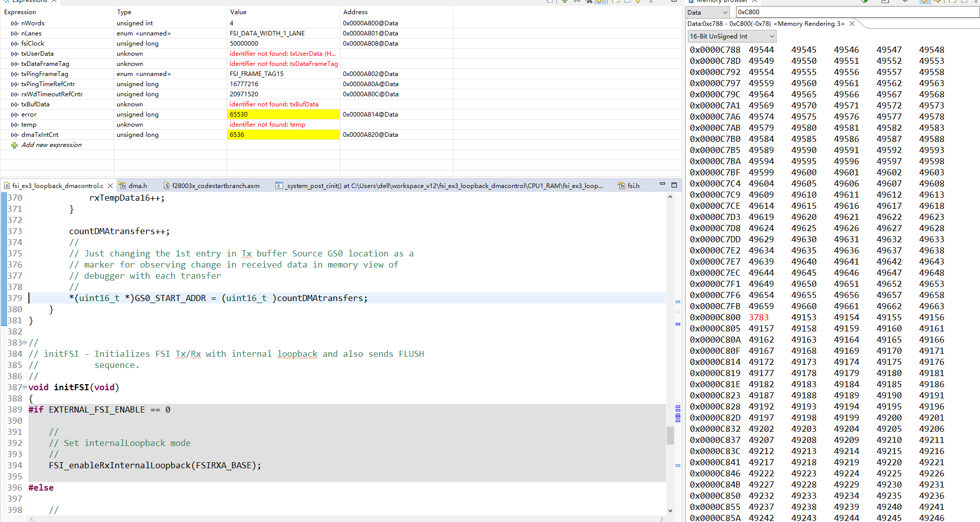The width and height of the screenshot is (980, 522).
Task: Collapse the comment block at line 383
Action: pyautogui.click(x=24, y=343)
